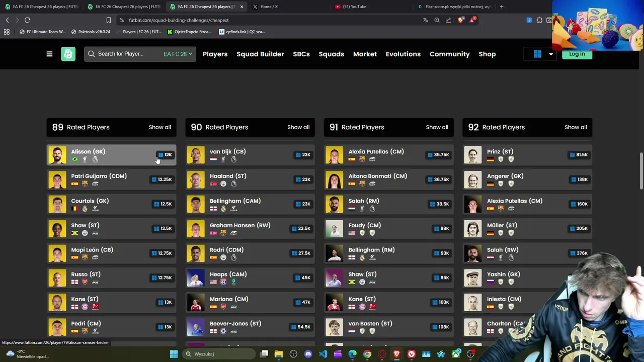
Task: Click van Dijk (CB) card thumbnail
Action: 196,155
